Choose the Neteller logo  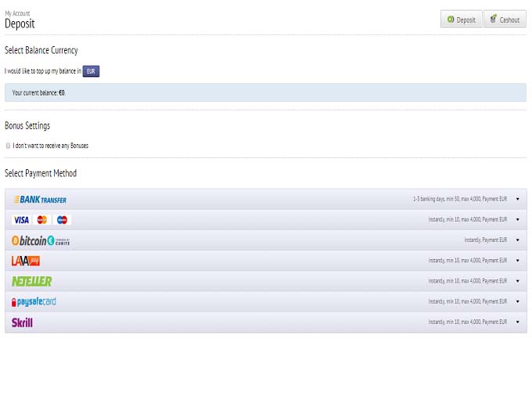point(31,281)
